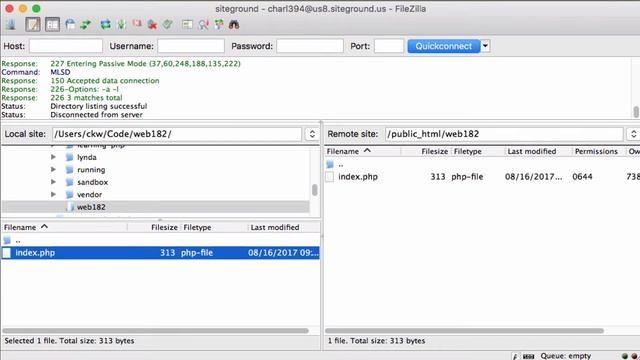Click remote index.php file icon
This screenshot has height=360, width=640.
pos(330,177)
